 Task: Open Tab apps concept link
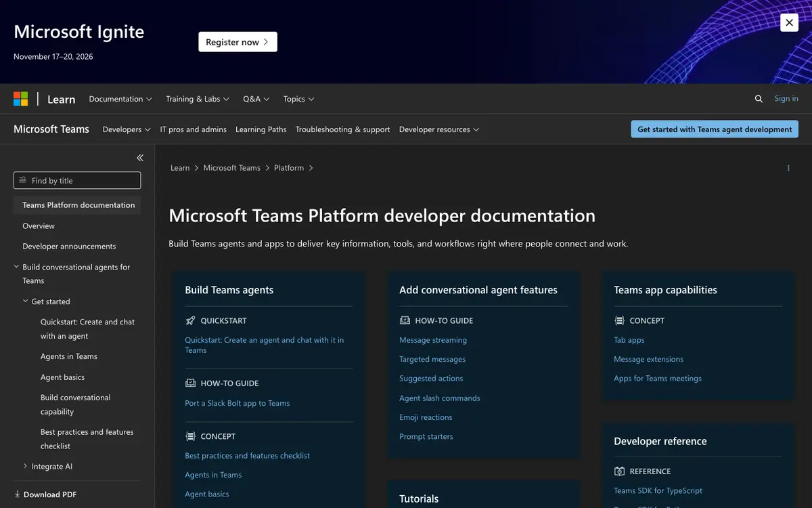point(629,340)
